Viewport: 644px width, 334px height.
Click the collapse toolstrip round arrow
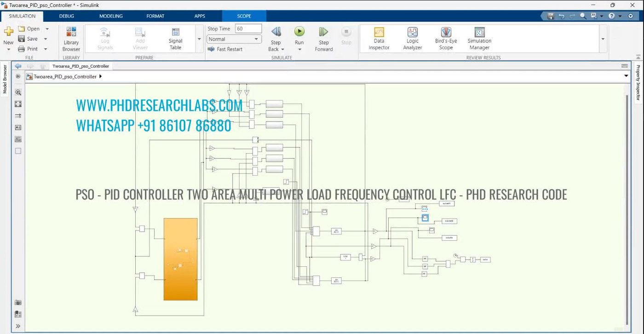tap(630, 16)
